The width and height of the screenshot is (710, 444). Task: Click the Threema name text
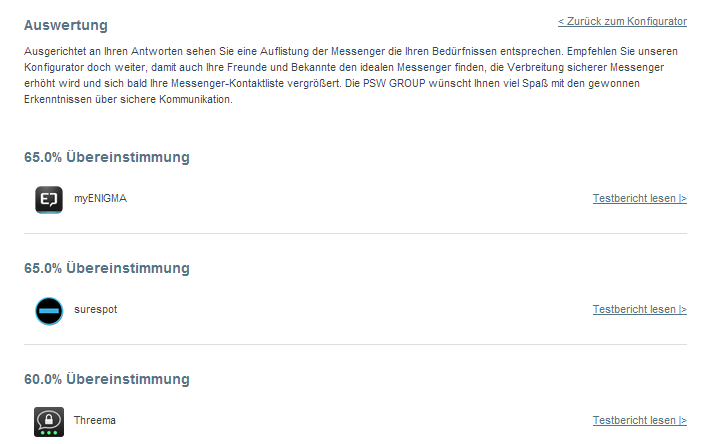[x=95, y=421]
